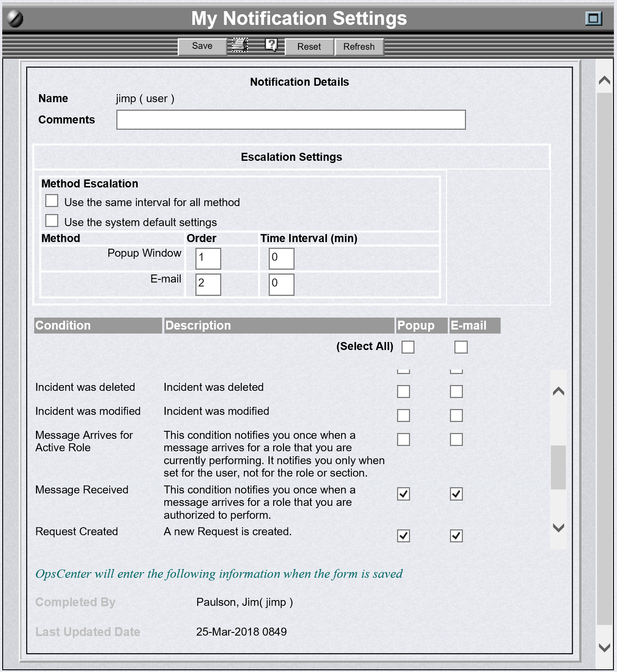This screenshot has width=617, height=672.
Task: Enable 'Use the same interval for all method'
Action: 52,201
